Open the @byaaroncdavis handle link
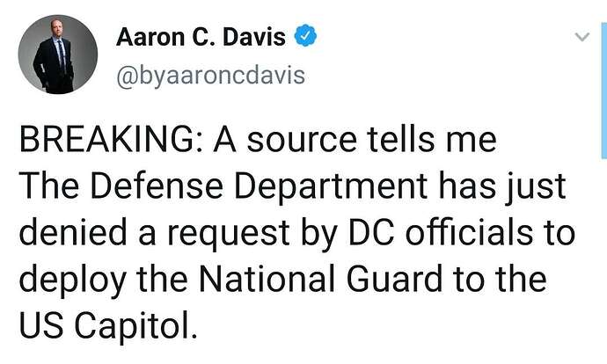Viewport: 607px width, 364px height. [x=210, y=76]
